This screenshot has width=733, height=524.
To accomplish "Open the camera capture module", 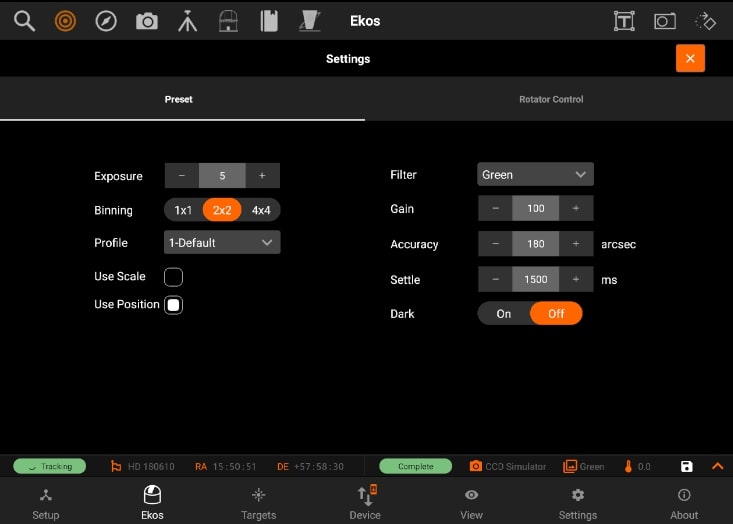I will point(147,21).
